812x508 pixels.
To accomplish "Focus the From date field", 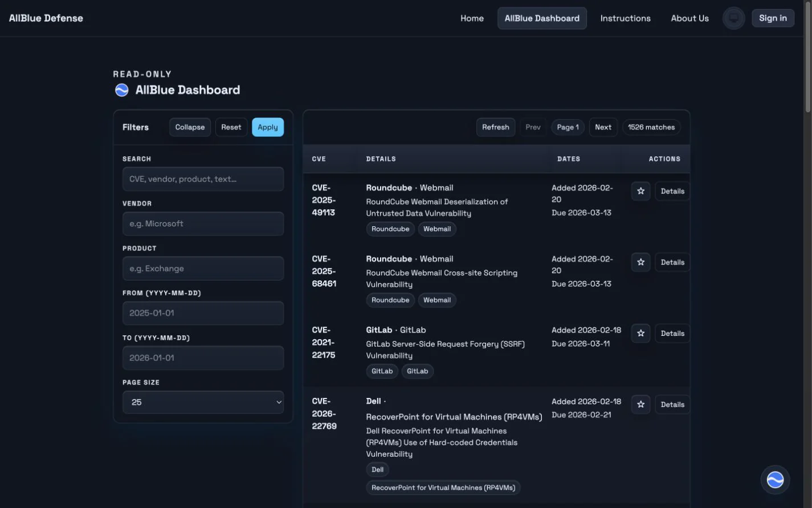I will 203,313.
